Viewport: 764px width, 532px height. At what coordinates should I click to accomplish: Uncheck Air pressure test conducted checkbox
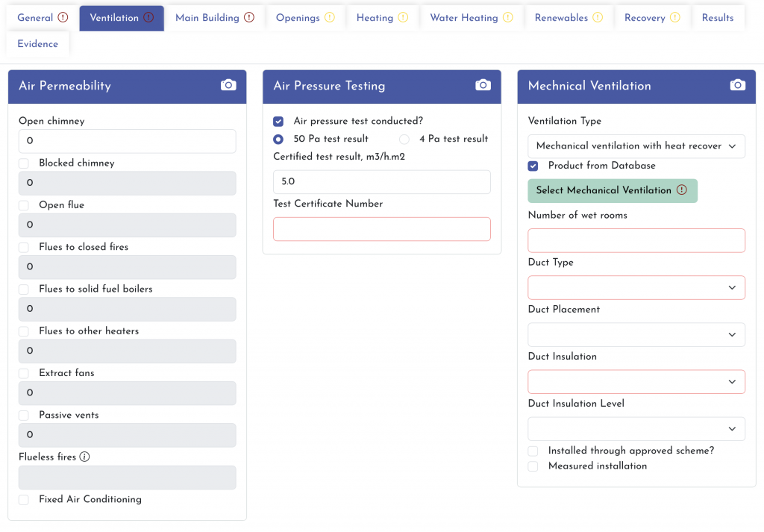(278, 121)
